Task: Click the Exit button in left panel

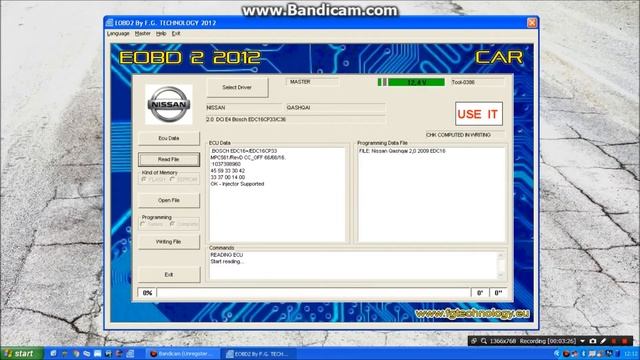Action: [169, 275]
